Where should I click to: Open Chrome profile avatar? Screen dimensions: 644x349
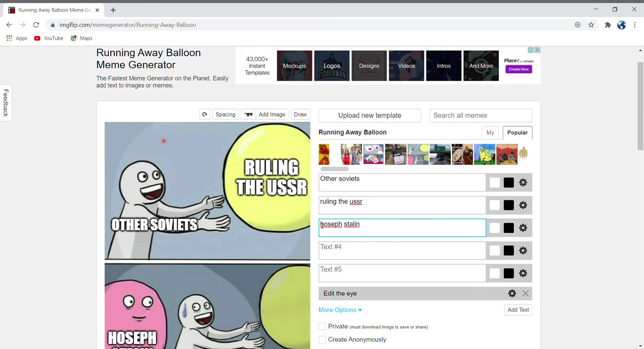[x=622, y=25]
